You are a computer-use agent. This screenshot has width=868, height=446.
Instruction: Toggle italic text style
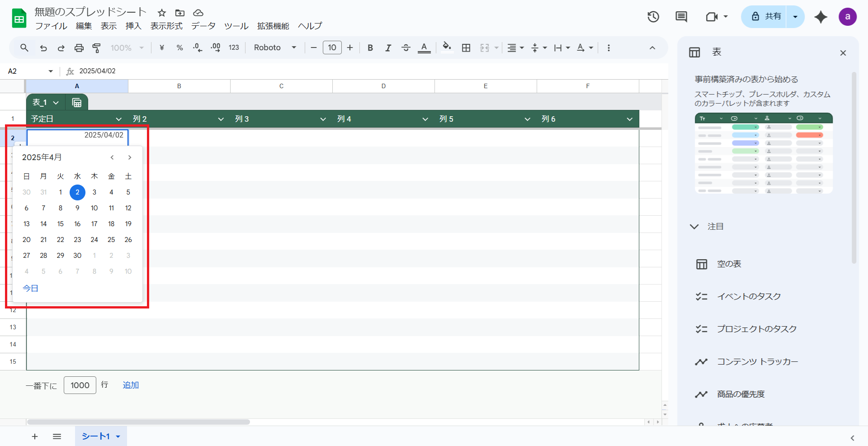(388, 48)
